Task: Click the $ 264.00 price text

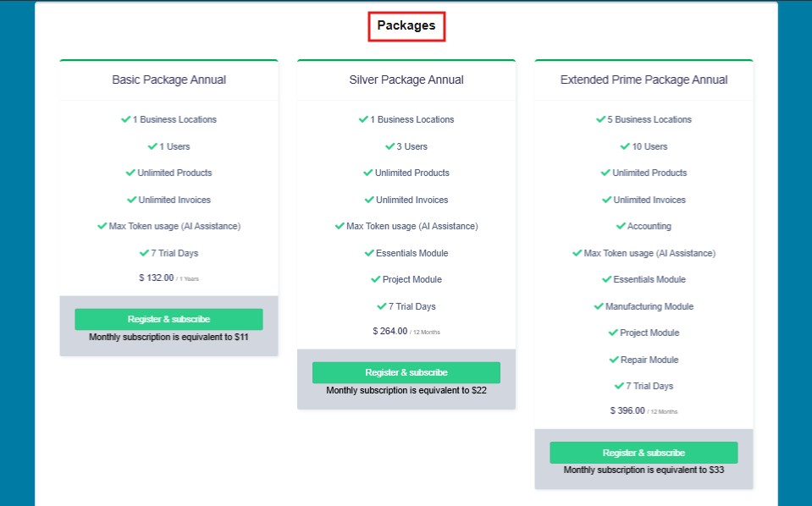Action: 390,331
